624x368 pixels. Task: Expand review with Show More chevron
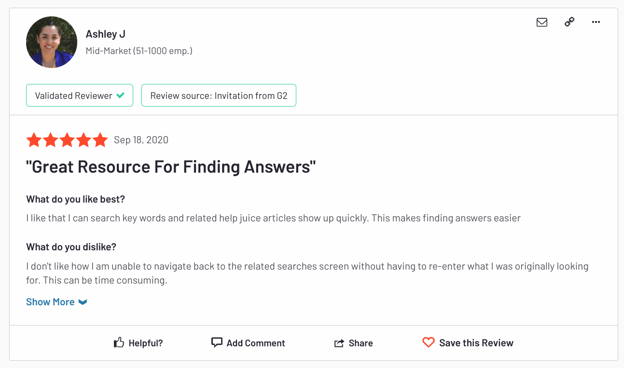click(83, 302)
